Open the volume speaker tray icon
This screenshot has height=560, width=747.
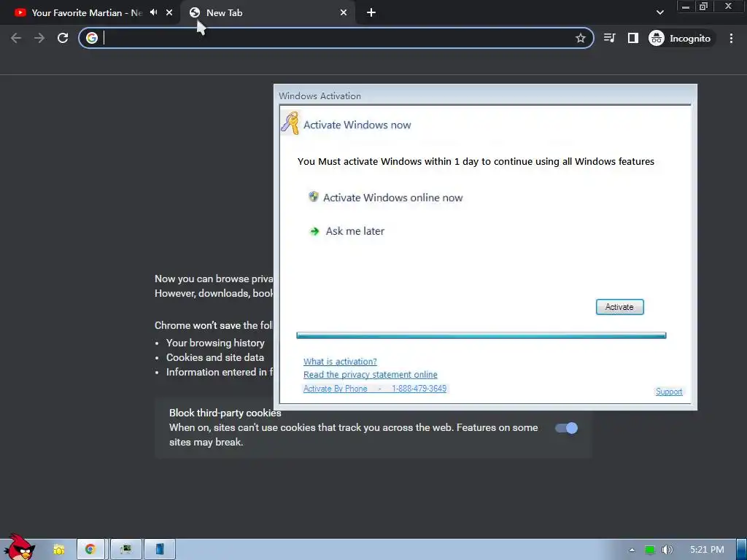point(667,550)
